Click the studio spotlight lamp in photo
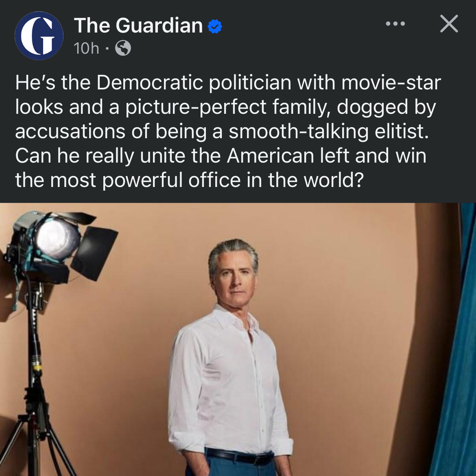This screenshot has width=476, height=476. click(59, 245)
